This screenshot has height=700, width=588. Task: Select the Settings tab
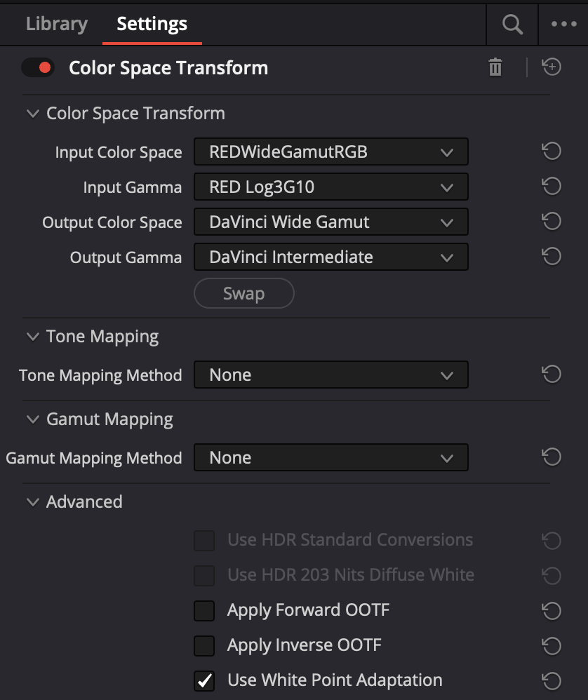click(x=152, y=24)
